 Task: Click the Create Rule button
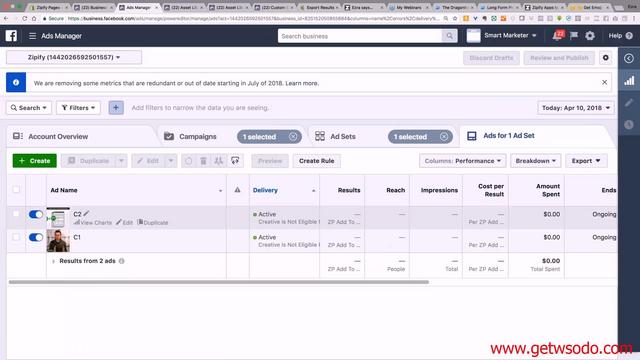316,161
